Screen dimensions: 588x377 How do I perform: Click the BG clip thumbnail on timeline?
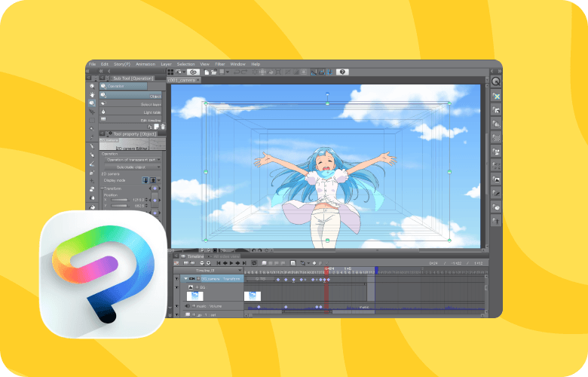click(x=253, y=296)
